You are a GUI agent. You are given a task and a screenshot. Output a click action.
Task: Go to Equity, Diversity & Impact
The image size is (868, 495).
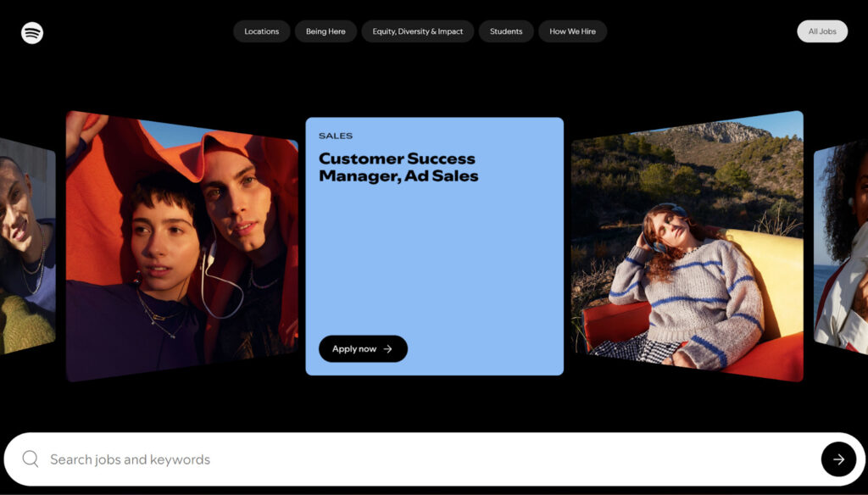(417, 31)
